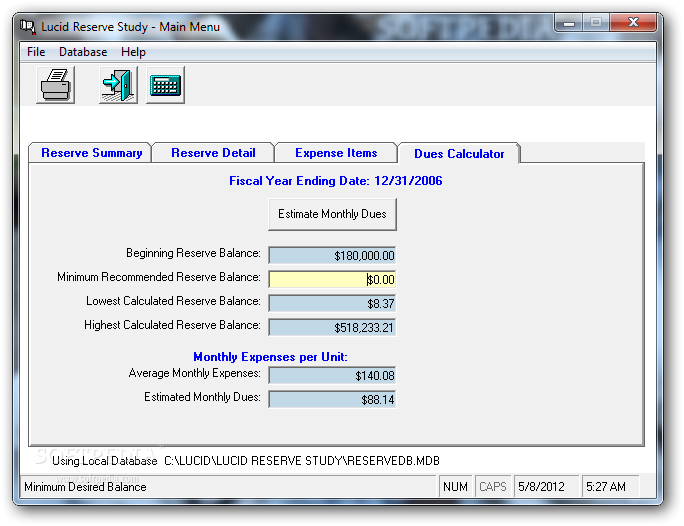Screen dimensions: 684x526
Task: Click the RESERVEDB.MDB database path text
Action: click(x=302, y=461)
